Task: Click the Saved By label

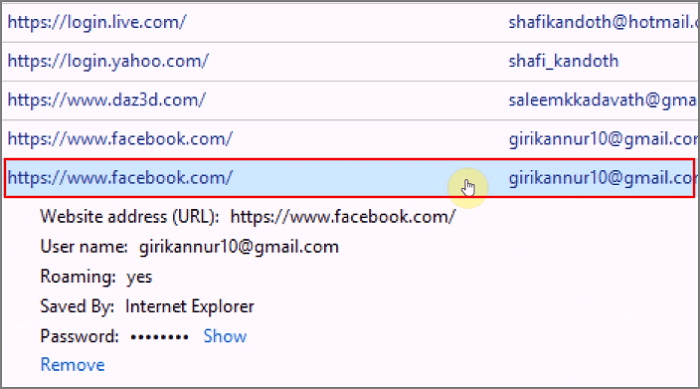Action: coord(77,307)
